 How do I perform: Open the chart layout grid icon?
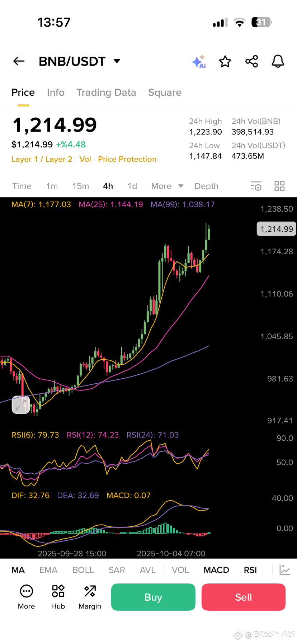pyautogui.click(x=279, y=186)
